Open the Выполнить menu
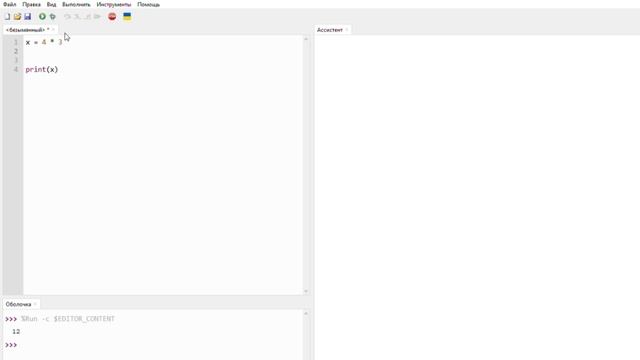640x360 pixels. 76,4
